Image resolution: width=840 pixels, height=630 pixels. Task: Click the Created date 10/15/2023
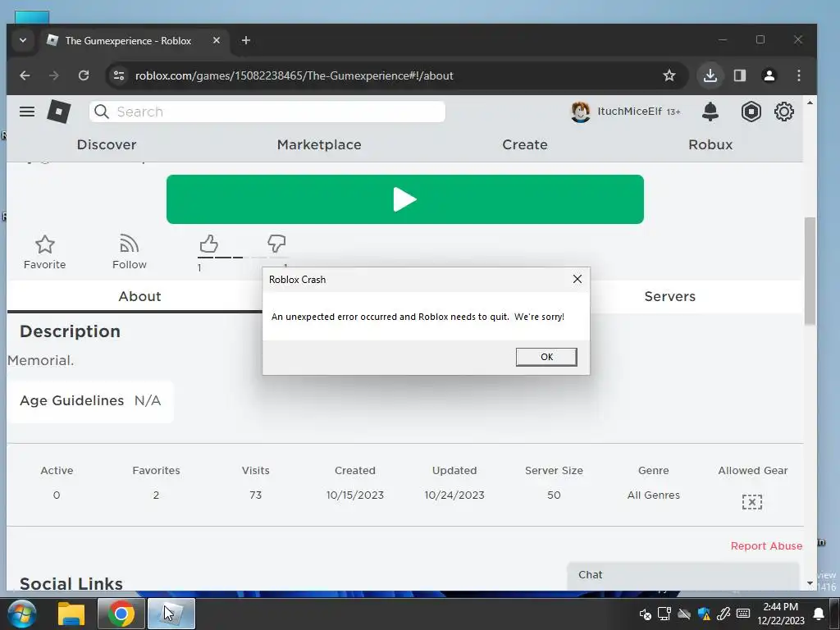pos(354,495)
